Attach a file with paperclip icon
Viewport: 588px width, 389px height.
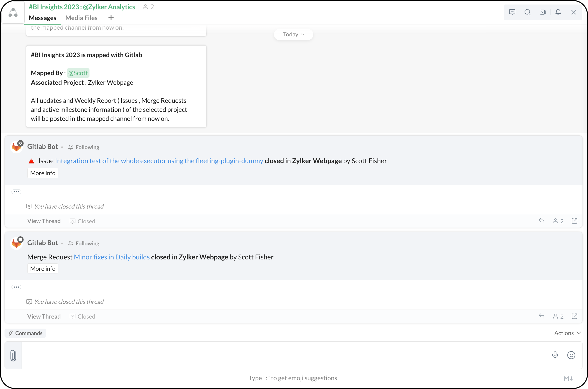pos(13,355)
